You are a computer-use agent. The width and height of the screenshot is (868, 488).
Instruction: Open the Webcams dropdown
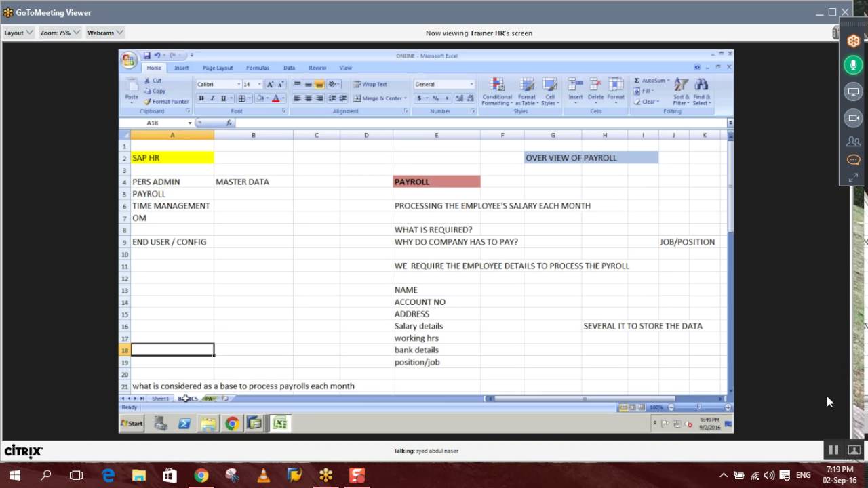pyautogui.click(x=105, y=33)
